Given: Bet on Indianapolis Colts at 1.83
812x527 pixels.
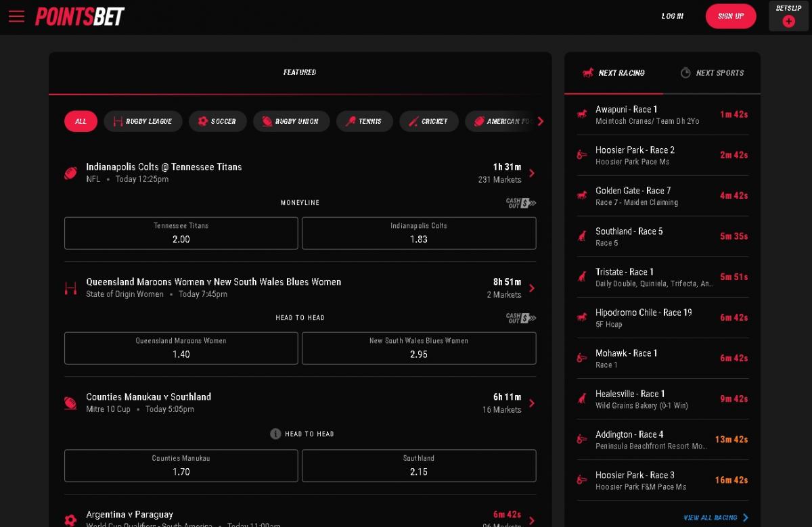Looking at the screenshot, I should point(419,233).
